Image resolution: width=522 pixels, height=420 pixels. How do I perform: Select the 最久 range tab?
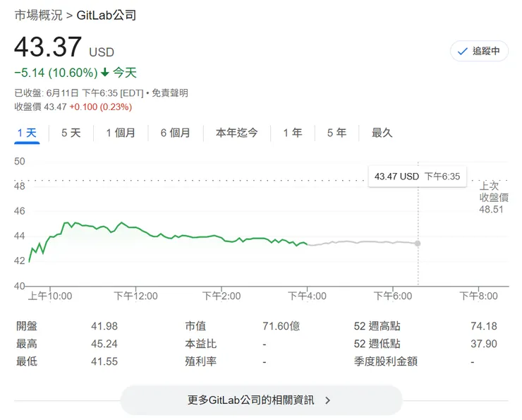coord(382,133)
